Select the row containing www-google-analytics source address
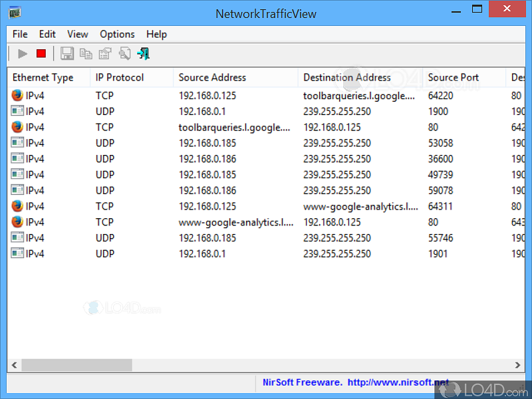Screen dimensions: 532x399 tap(220, 222)
